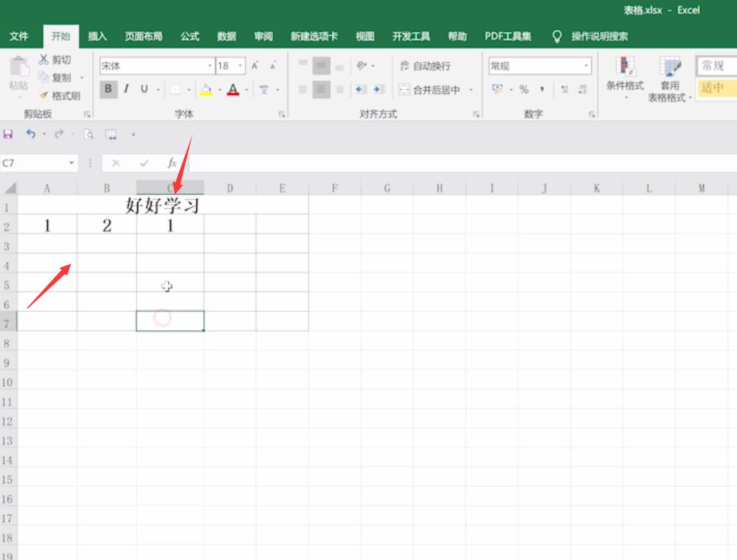This screenshot has height=560, width=737.
Task: Click the Name Box showing C7
Action: tap(34, 163)
